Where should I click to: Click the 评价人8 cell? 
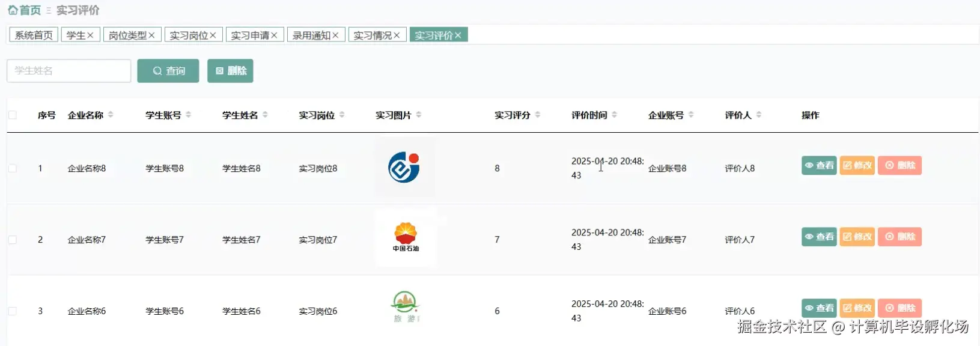coord(740,168)
